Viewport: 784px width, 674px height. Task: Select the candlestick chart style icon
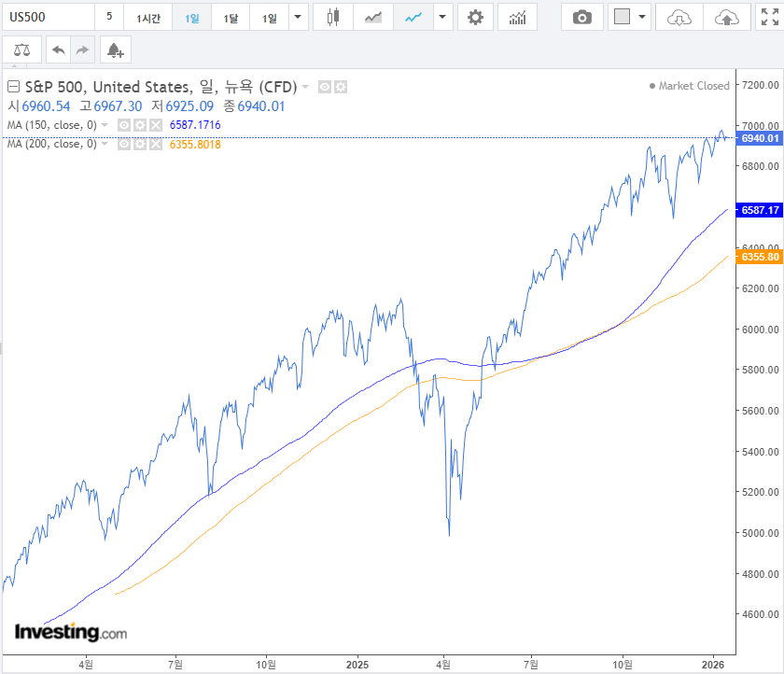coord(333,17)
